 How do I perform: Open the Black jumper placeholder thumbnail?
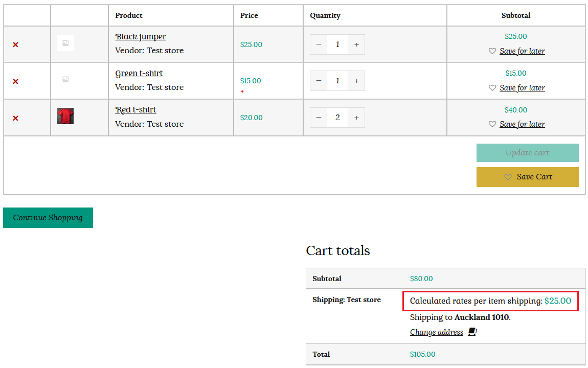tap(65, 43)
